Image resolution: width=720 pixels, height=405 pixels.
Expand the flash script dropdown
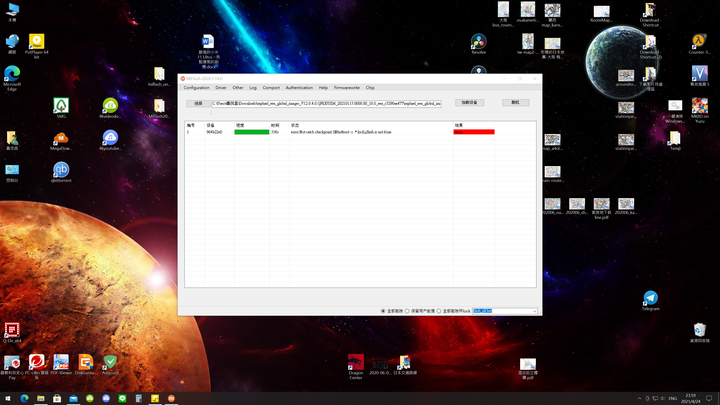[534, 311]
